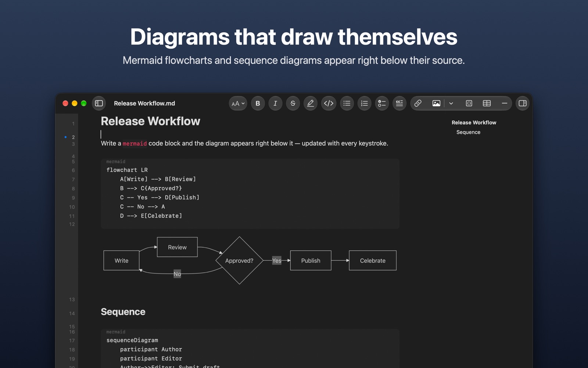Click the 'C -- Yes --> D[Publish]' line
The width and height of the screenshot is (588, 368).
tap(160, 198)
